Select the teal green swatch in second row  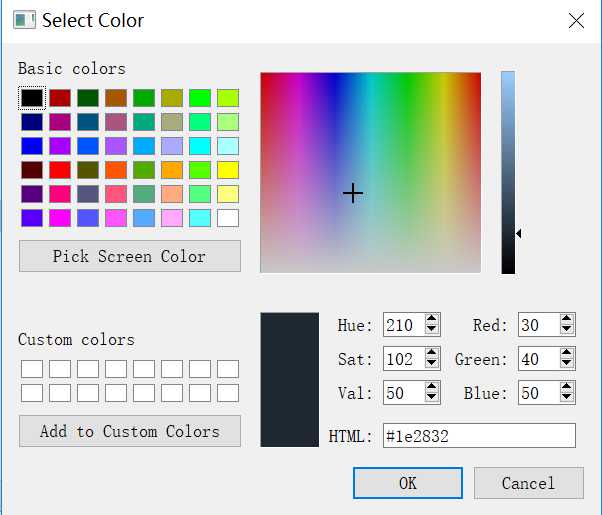coord(144,122)
